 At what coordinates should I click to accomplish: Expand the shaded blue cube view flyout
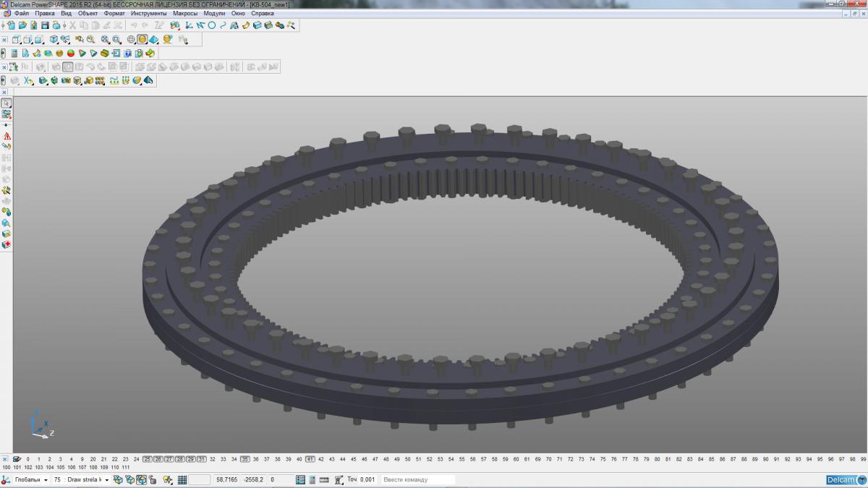click(54, 40)
